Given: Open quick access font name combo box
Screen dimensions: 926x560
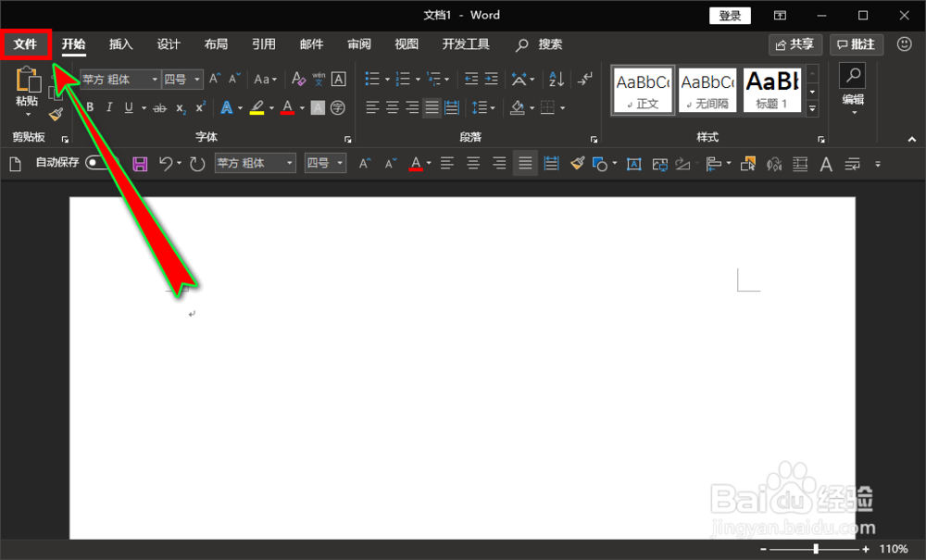Looking at the screenshot, I should pos(256,163).
